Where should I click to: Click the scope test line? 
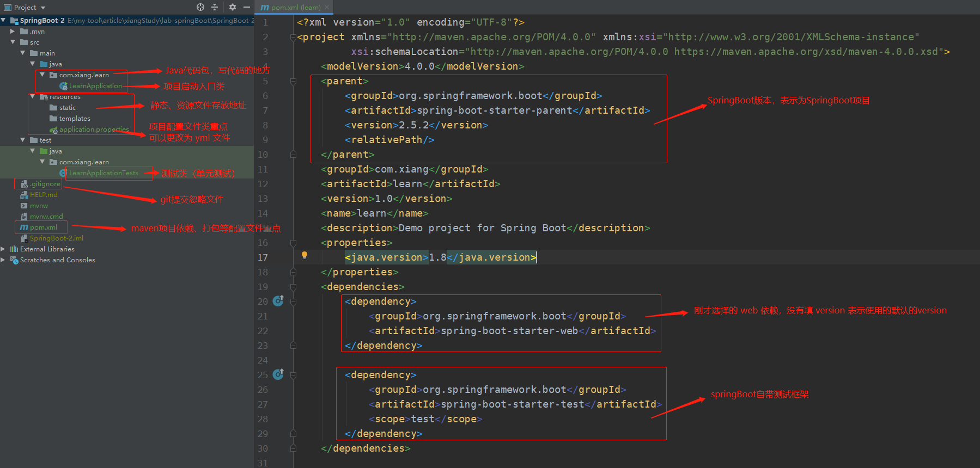point(425,419)
